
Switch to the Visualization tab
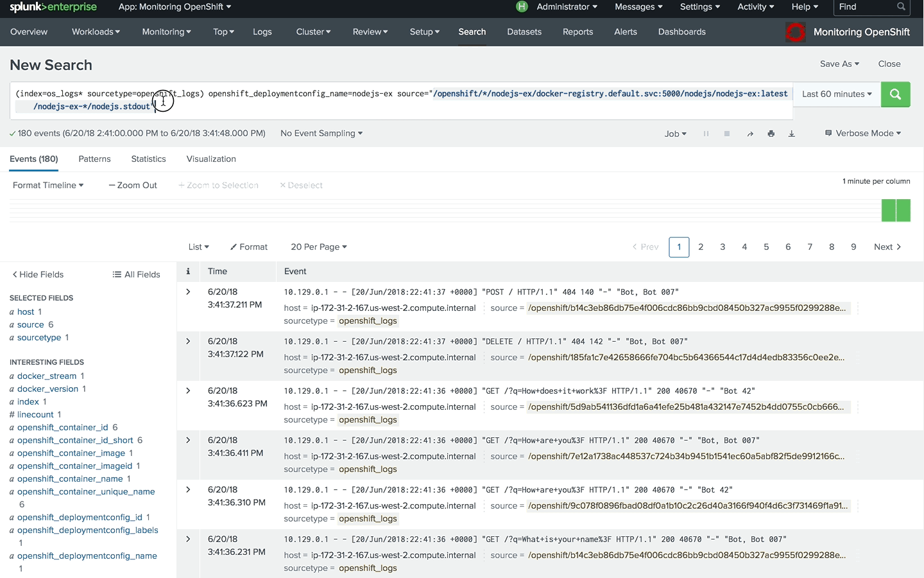point(211,159)
